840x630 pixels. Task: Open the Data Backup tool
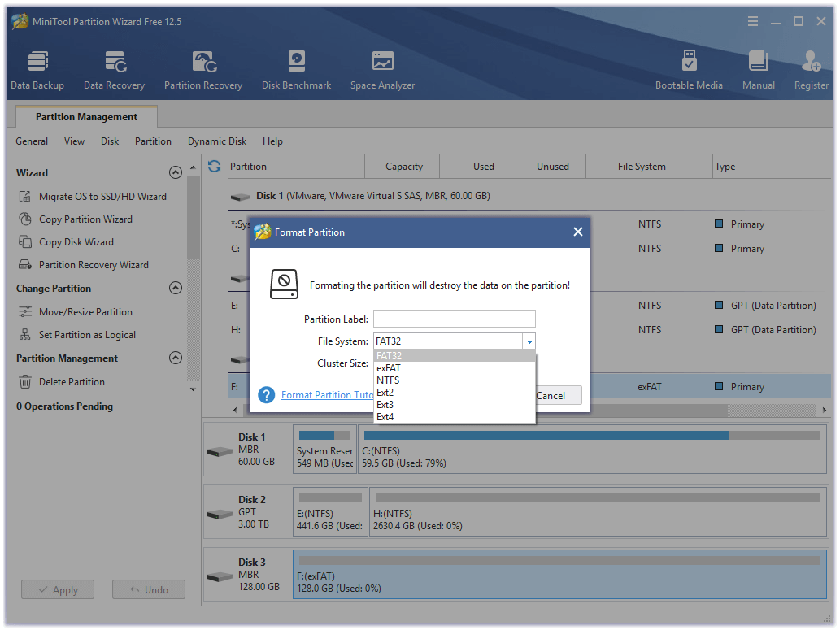click(37, 70)
